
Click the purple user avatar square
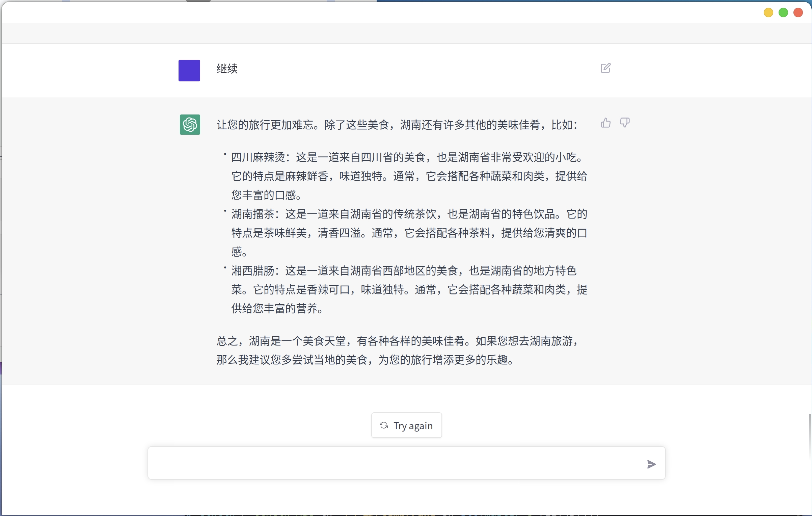tap(189, 71)
